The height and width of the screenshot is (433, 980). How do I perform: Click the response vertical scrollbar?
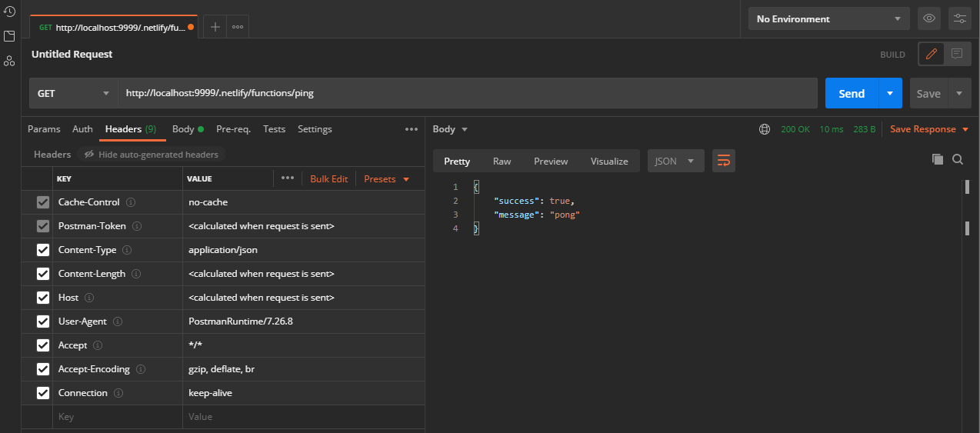tap(967, 208)
